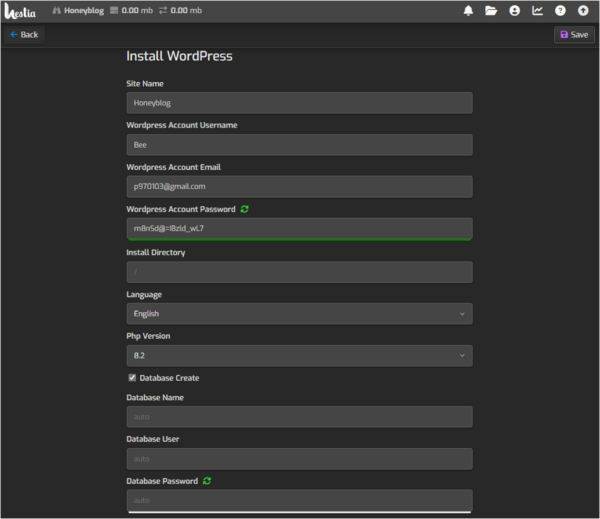Screen dimensions: 600x519
Task: Expand the Language dropdown
Action: click(x=299, y=314)
